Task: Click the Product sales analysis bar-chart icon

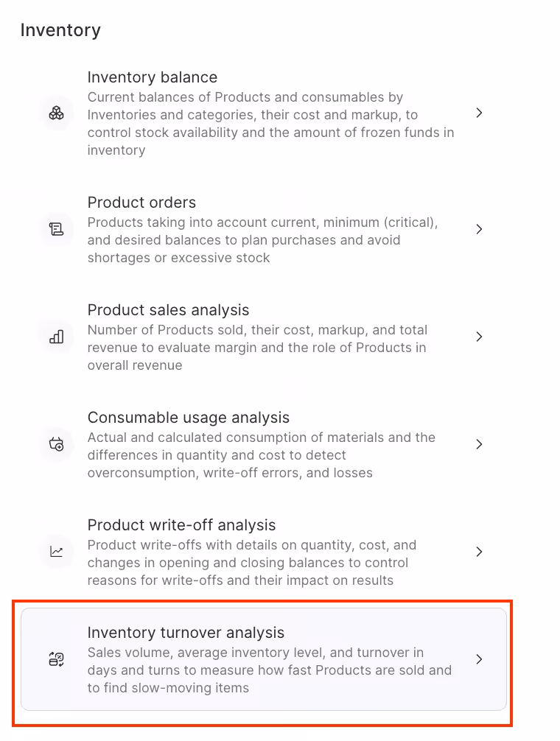Action: pyautogui.click(x=57, y=337)
